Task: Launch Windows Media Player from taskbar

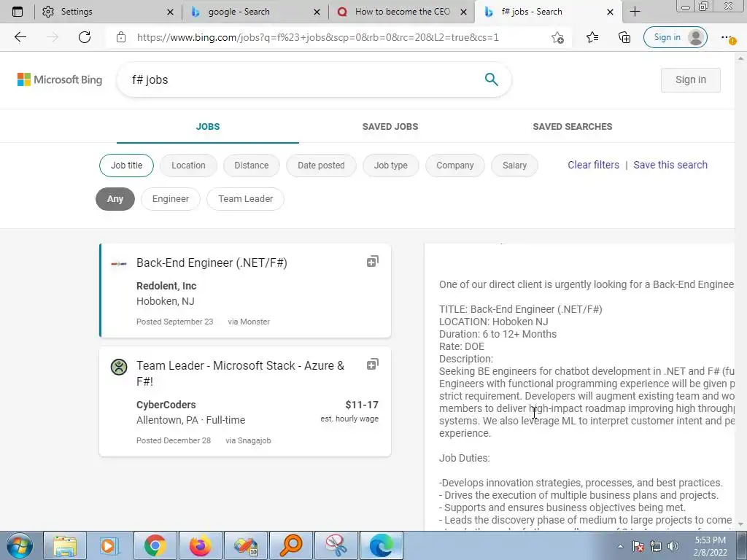Action: 109,545
